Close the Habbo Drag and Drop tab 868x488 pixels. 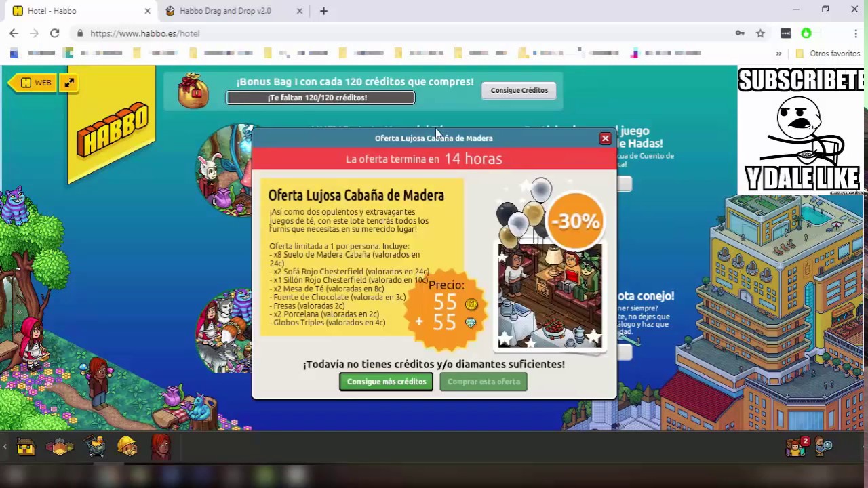[x=300, y=11]
